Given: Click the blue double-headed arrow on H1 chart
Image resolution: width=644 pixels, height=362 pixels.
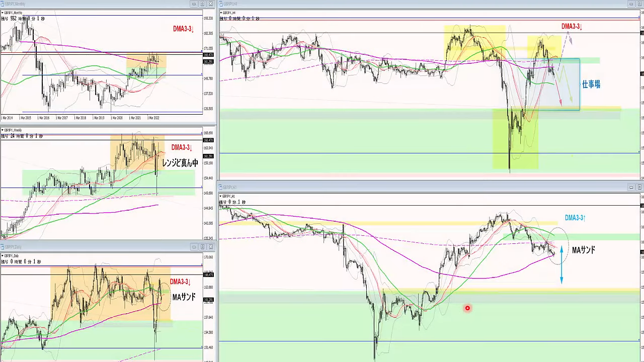Looking at the screenshot, I should pos(561,264).
